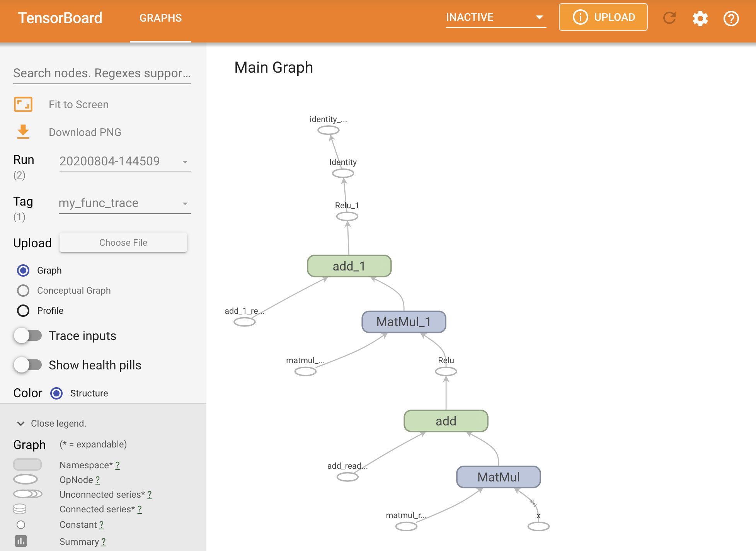Select the Graph radio button
Image resolution: width=756 pixels, height=551 pixels.
[23, 270]
